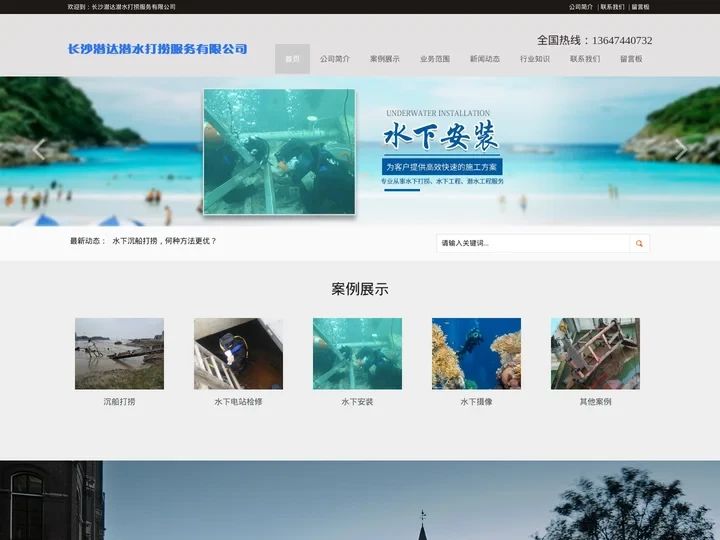Click the 水下摄像 caption link
The height and width of the screenshot is (540, 720).
[x=476, y=402]
